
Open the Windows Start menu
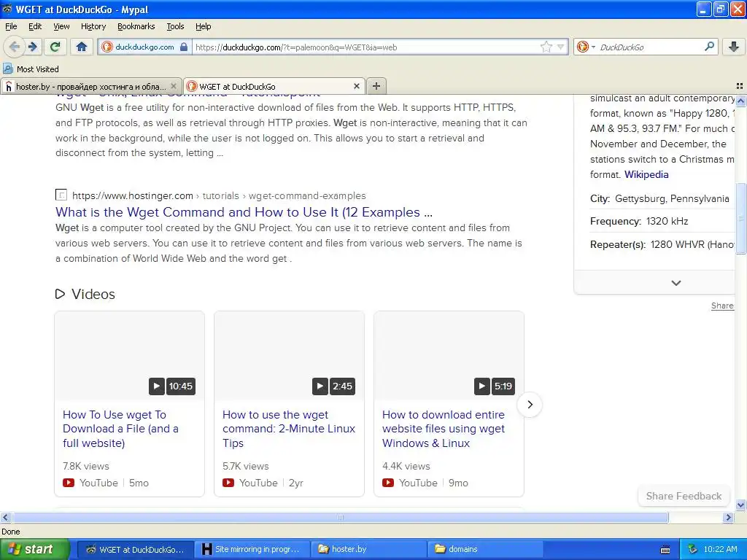34,549
